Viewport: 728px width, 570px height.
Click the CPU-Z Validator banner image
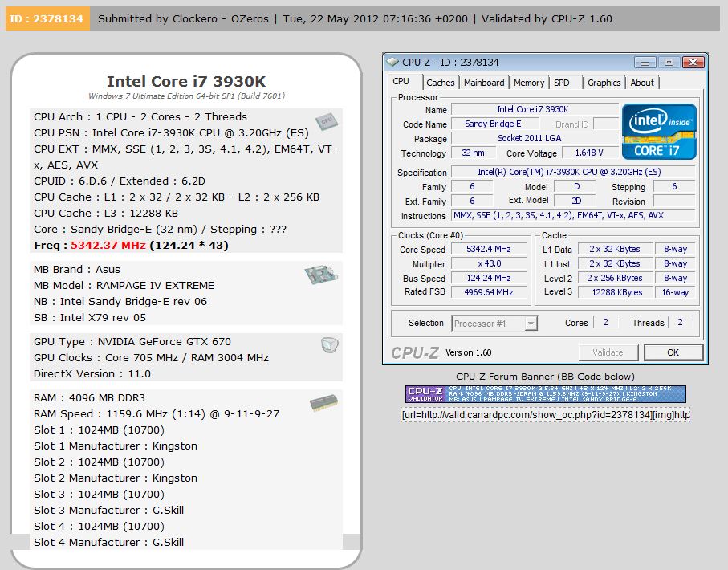point(546,394)
